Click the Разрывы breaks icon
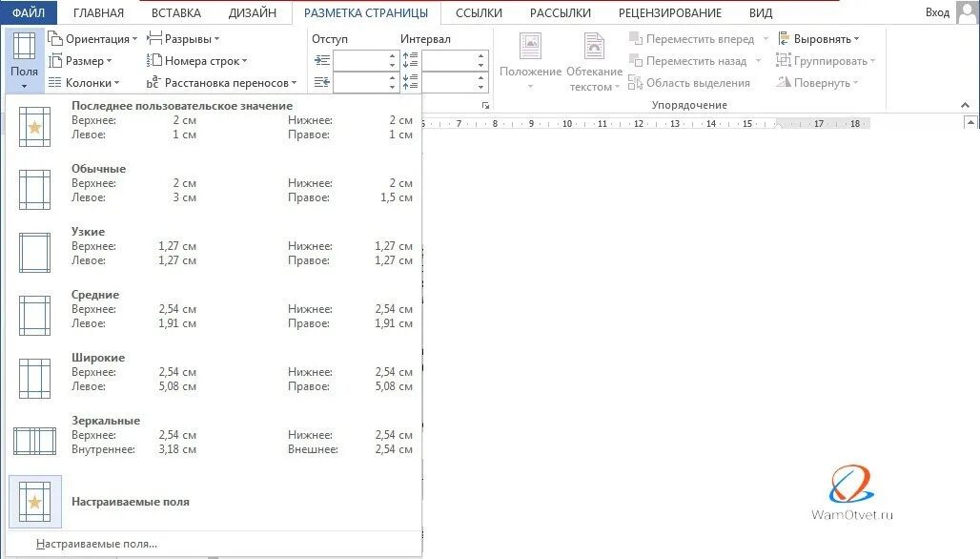This screenshot has height=559, width=980. [153, 39]
